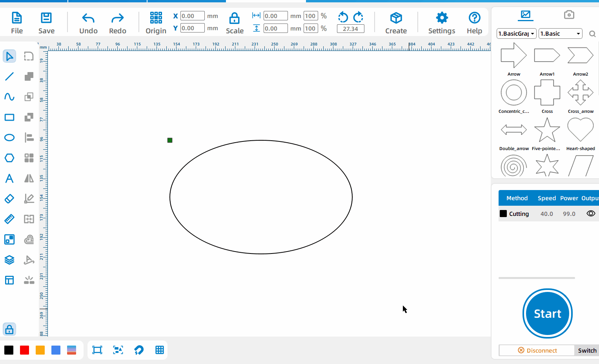This screenshot has width=599, height=364.
Task: Select the Line drawing tool
Action: [x=9, y=76]
